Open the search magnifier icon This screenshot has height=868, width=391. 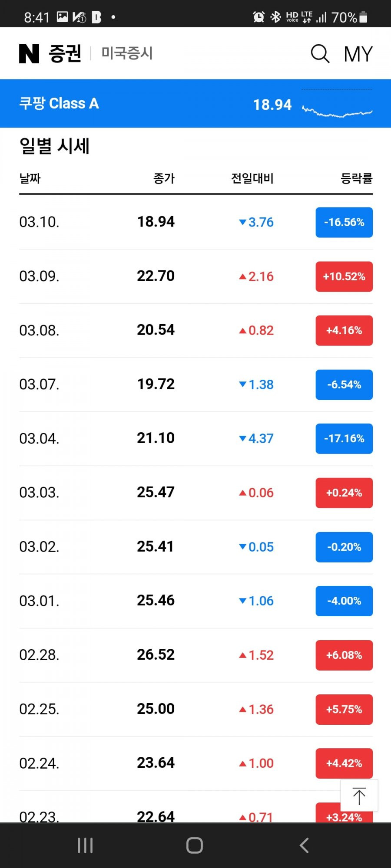[x=320, y=54]
